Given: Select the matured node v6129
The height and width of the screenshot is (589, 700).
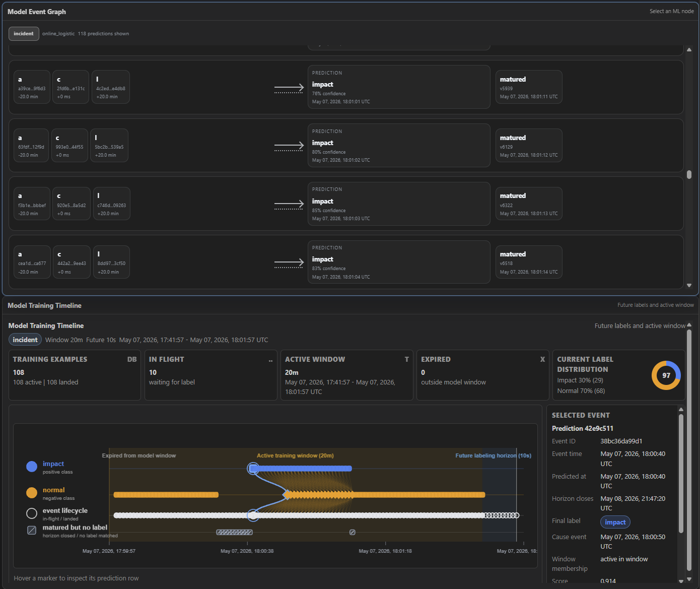Looking at the screenshot, I should [x=529, y=146].
